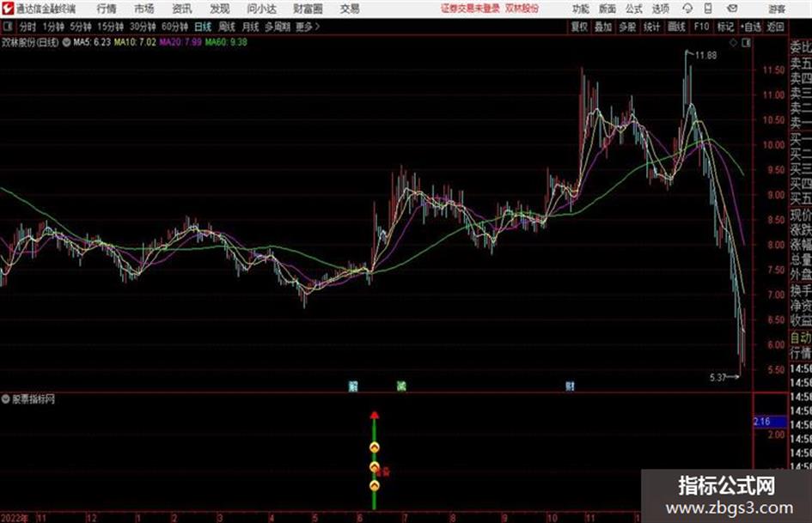The width and height of the screenshot is (812, 523).
Task: Click the 叠加 overlay button
Action: tap(603, 27)
